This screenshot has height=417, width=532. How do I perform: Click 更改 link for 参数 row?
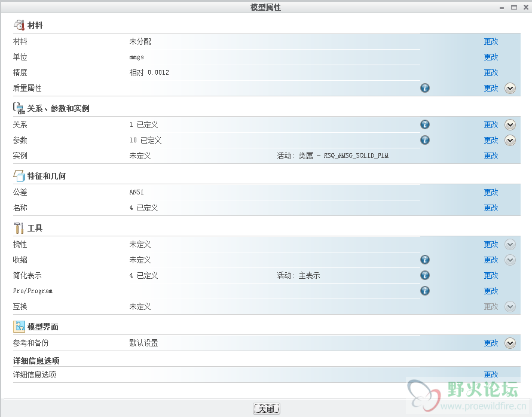click(491, 140)
